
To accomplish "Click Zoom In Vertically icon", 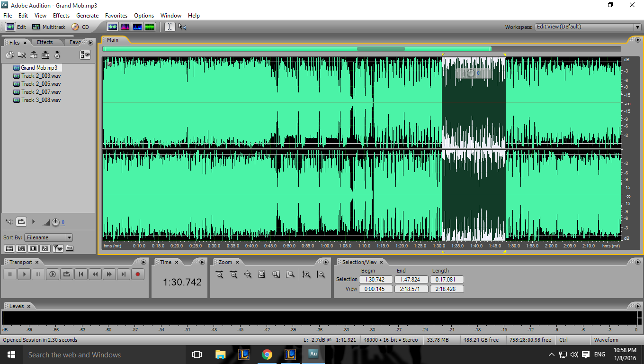I will [x=306, y=274].
